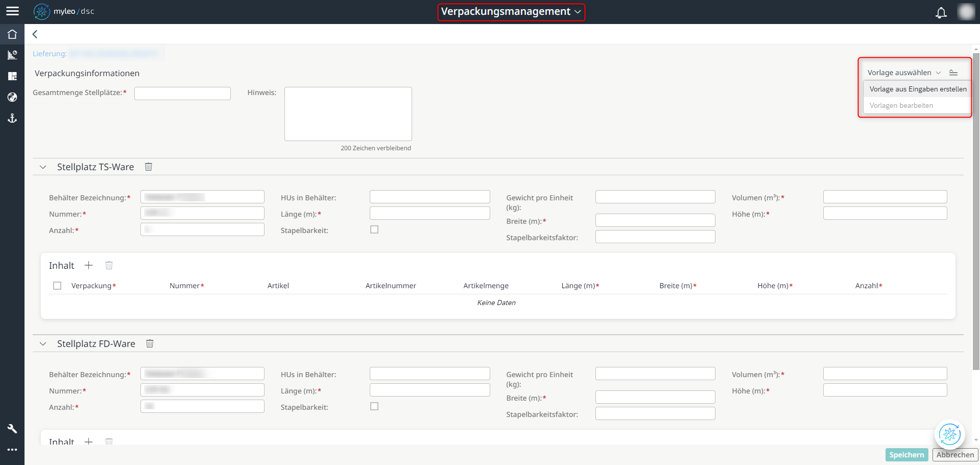Open the globe sidebar icon
The height and width of the screenshot is (465, 980).
point(12,97)
